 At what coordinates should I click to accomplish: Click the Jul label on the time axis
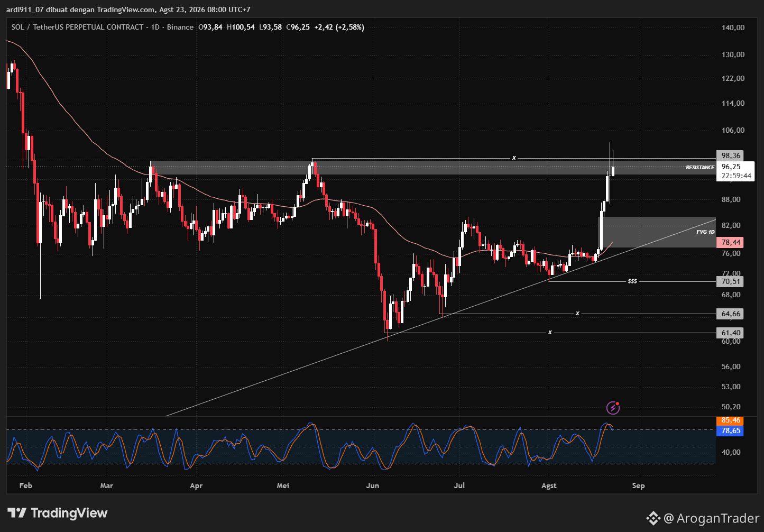(459, 485)
